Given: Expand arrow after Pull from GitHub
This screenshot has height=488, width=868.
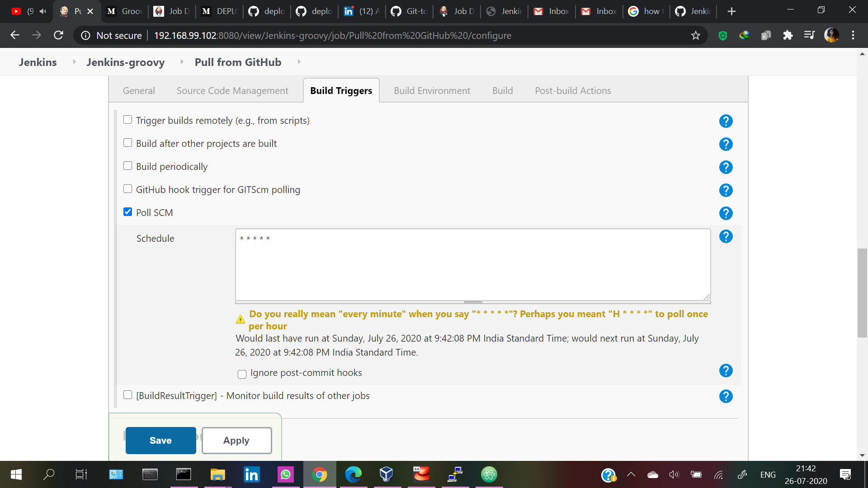Looking at the screenshot, I should [299, 62].
